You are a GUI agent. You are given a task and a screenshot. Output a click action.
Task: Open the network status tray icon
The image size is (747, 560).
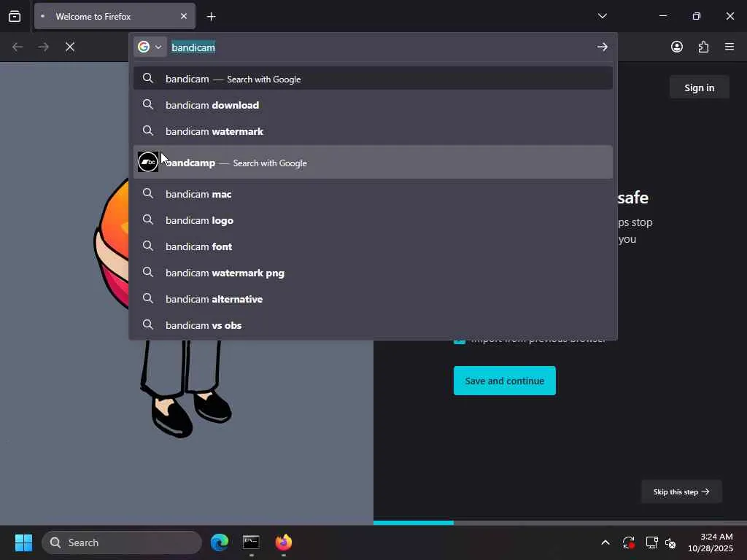651,542
